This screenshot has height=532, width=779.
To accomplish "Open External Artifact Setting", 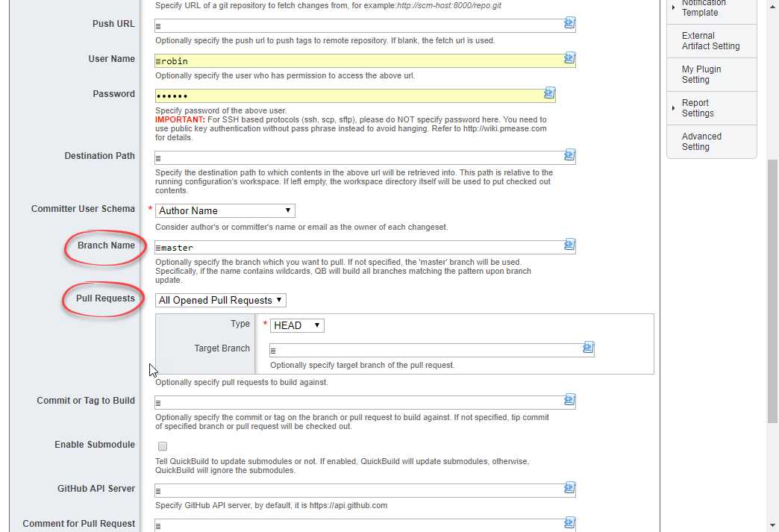I will tap(710, 41).
